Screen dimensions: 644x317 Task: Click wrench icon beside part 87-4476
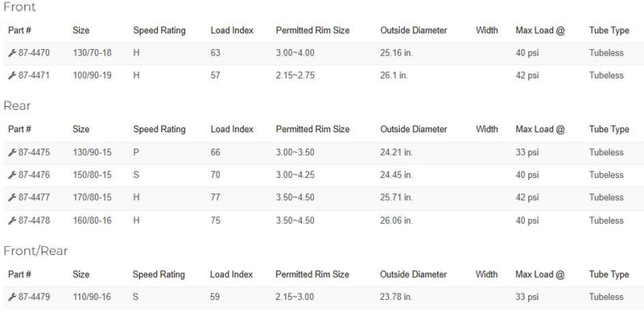tap(12, 175)
